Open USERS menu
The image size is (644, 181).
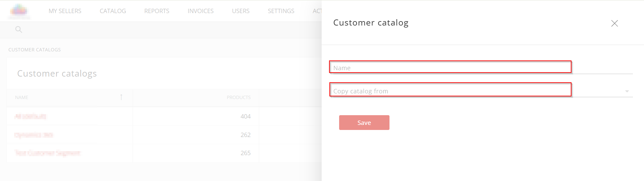(x=241, y=11)
